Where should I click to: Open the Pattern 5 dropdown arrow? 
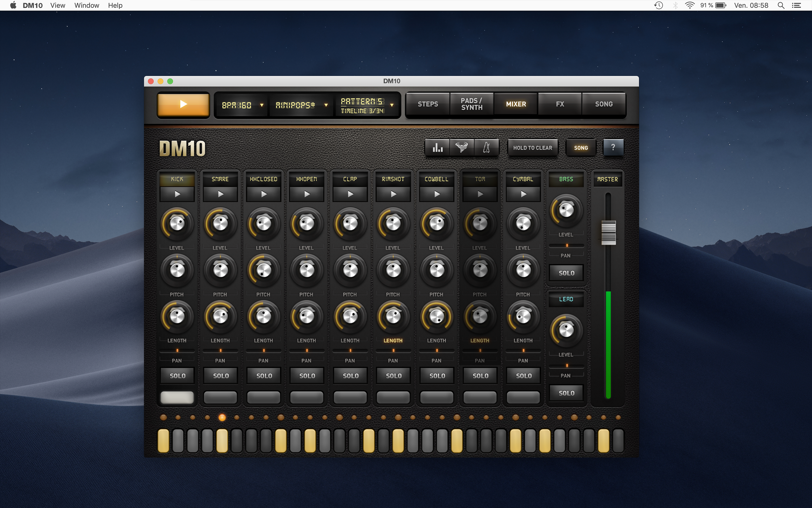coord(392,105)
